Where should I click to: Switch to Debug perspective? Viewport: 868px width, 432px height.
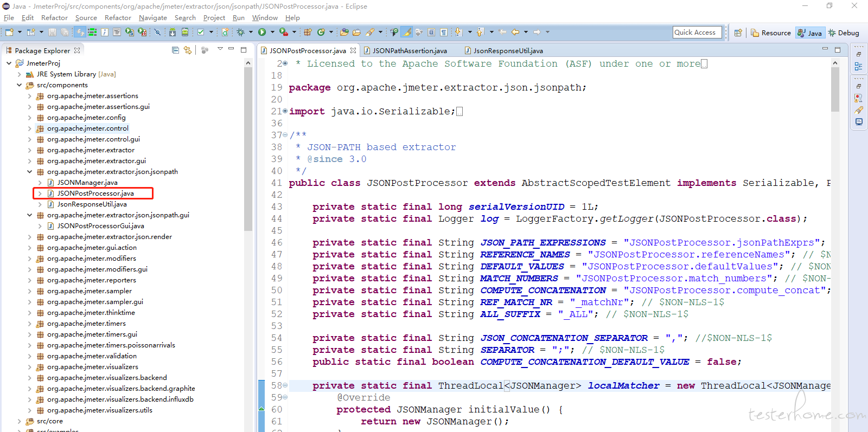[x=844, y=33]
